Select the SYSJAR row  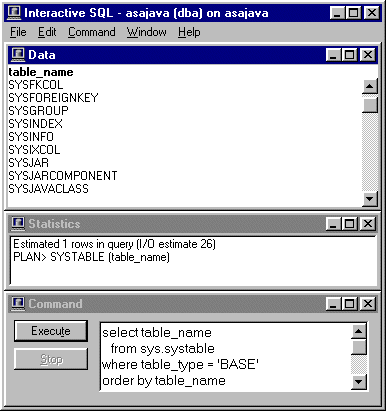[29, 163]
